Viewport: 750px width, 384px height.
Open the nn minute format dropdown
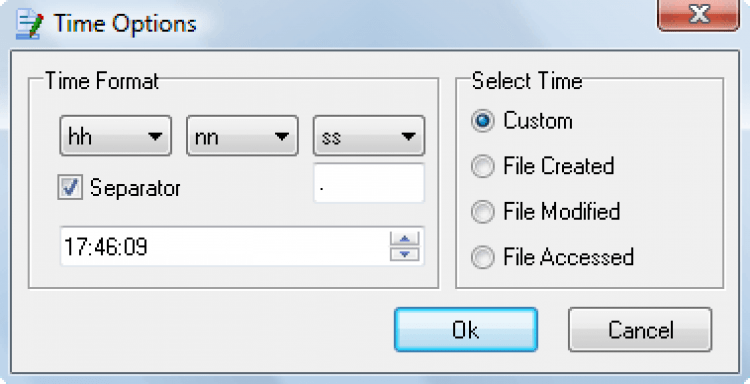(242, 136)
